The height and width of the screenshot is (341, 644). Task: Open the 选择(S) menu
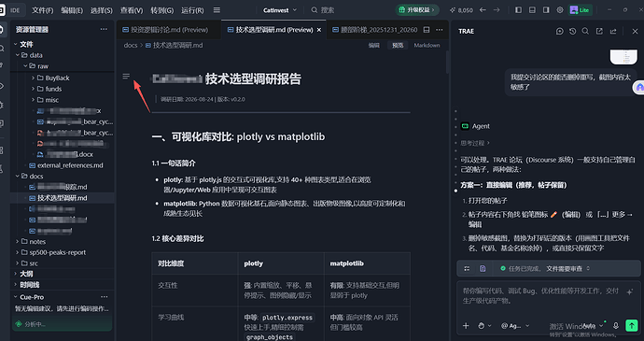click(102, 10)
